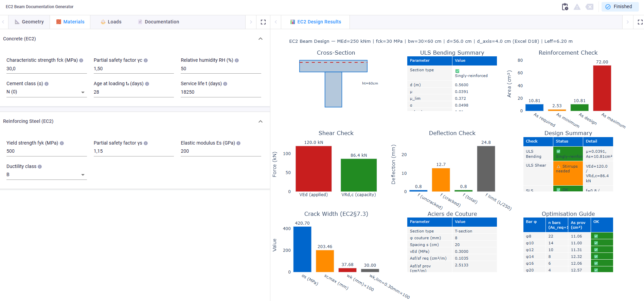This screenshot has width=644, height=301.
Task: Click the clear backspace icon beside Finished
Action: [590, 7]
